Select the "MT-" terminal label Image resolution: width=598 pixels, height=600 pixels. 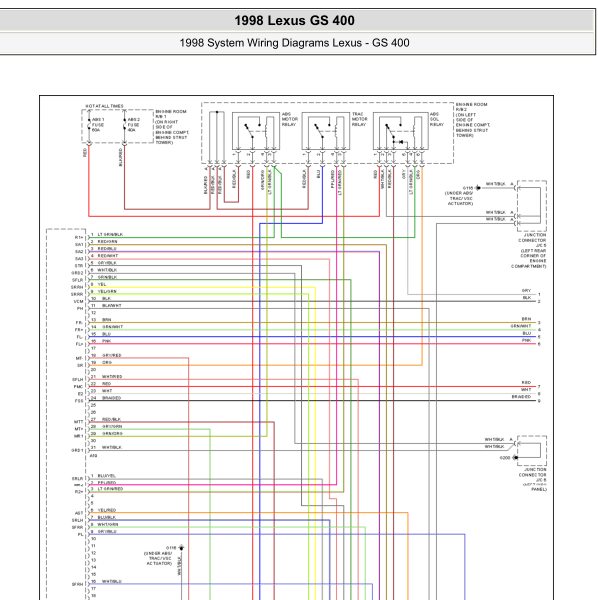point(79,359)
